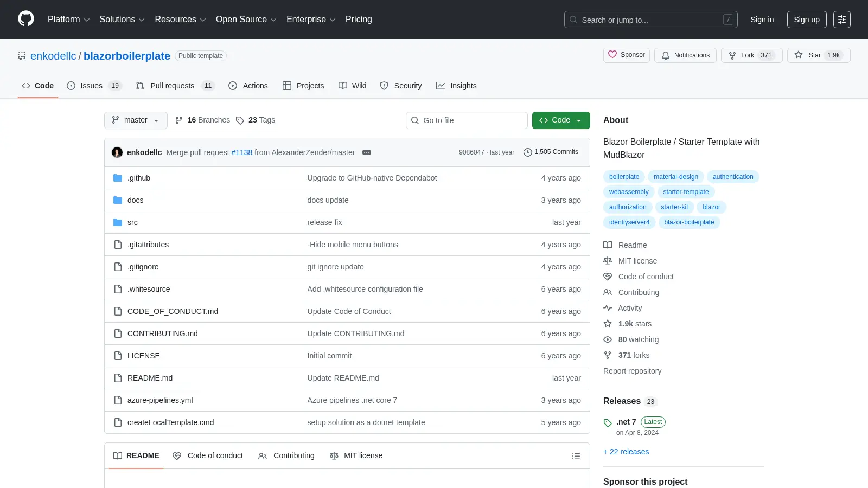Open the README.md file
868x488 pixels.
coord(150,378)
